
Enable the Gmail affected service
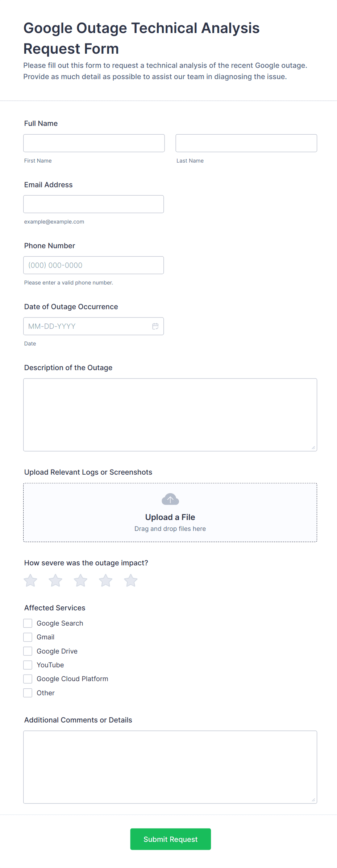click(x=28, y=637)
